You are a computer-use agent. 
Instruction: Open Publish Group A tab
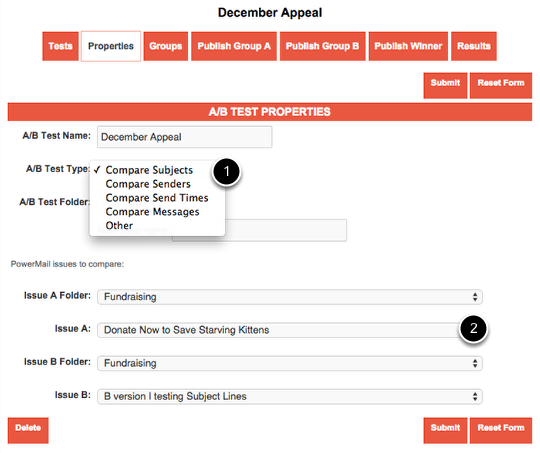(x=234, y=46)
